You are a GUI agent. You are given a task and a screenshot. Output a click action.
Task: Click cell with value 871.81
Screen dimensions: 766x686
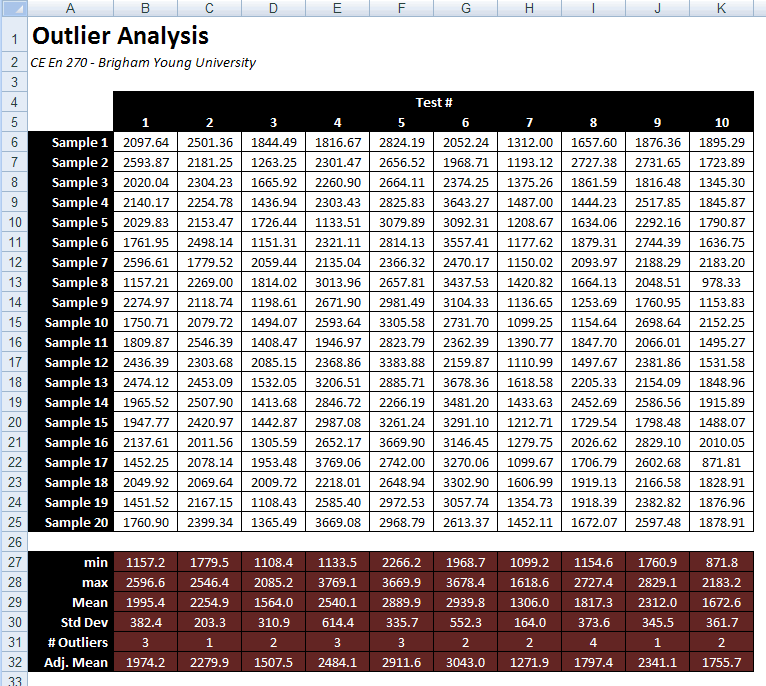(x=722, y=463)
